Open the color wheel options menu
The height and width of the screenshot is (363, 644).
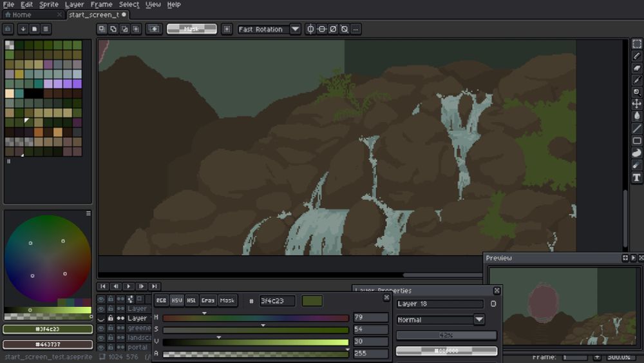coord(88,213)
